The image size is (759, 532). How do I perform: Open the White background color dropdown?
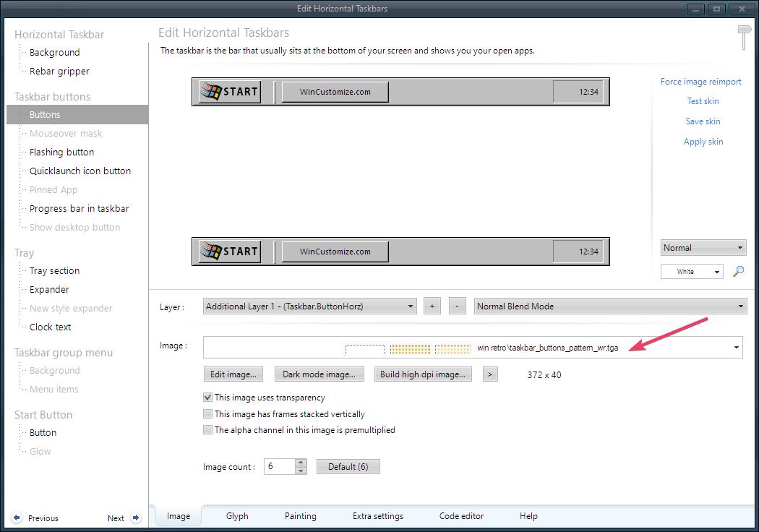click(x=691, y=272)
